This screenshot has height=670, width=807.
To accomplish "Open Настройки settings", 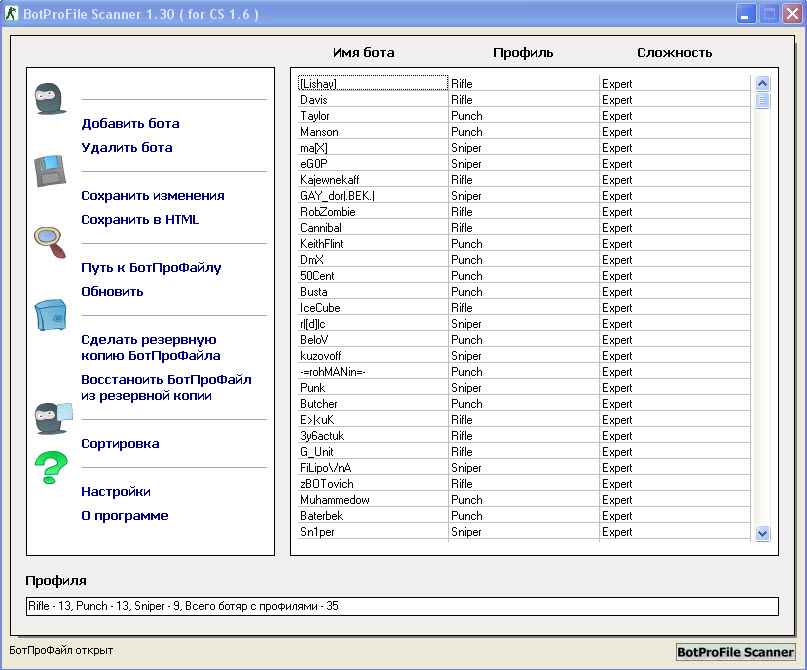I will coord(116,492).
